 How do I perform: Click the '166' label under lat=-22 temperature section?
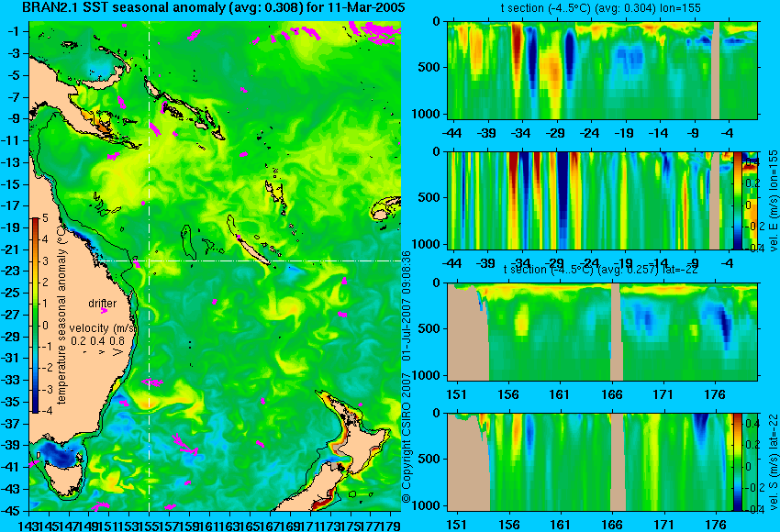(x=612, y=394)
